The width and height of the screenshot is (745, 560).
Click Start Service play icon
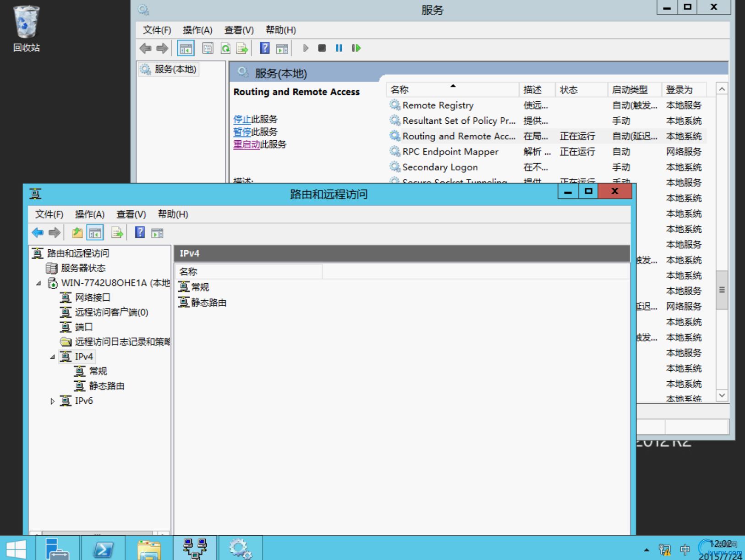(306, 48)
